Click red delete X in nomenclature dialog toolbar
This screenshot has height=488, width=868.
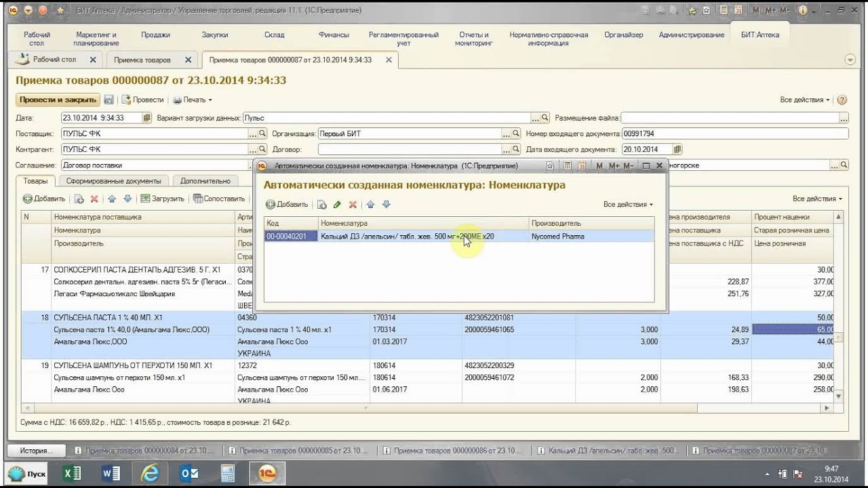[353, 205]
